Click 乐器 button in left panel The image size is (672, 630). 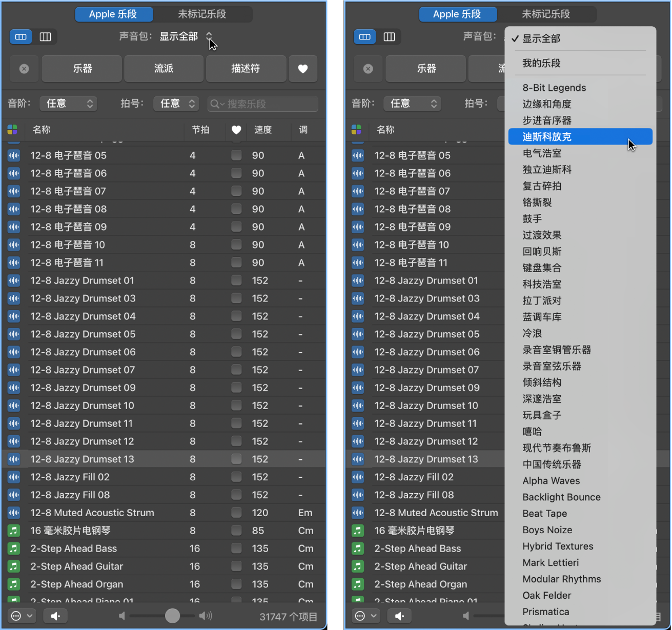pyautogui.click(x=82, y=69)
